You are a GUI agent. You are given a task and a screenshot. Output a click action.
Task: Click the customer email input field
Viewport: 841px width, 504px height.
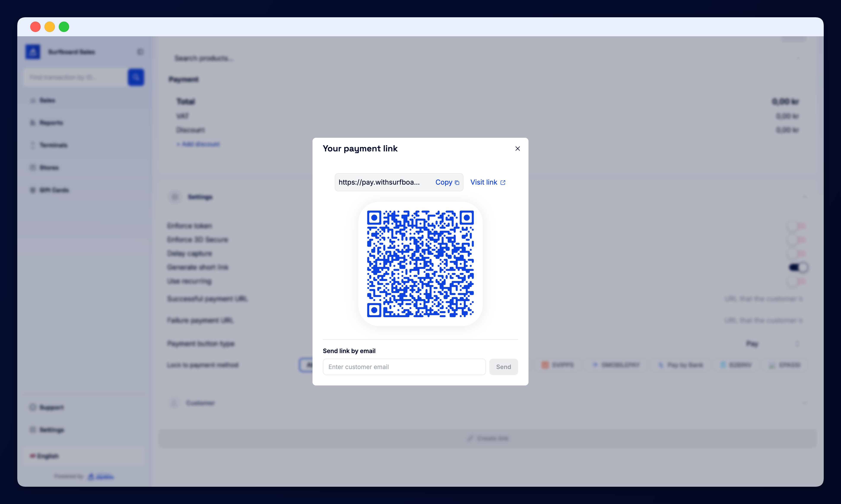[x=404, y=367]
